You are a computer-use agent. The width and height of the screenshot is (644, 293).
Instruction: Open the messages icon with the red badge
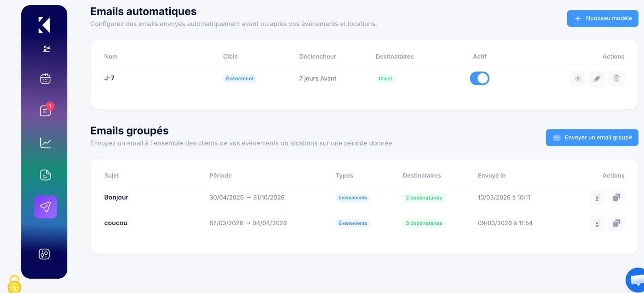45,111
